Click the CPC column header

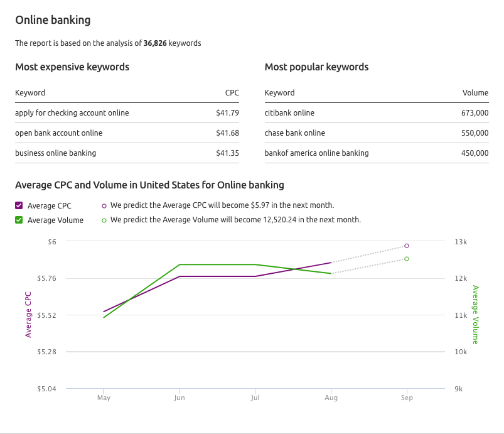[232, 93]
